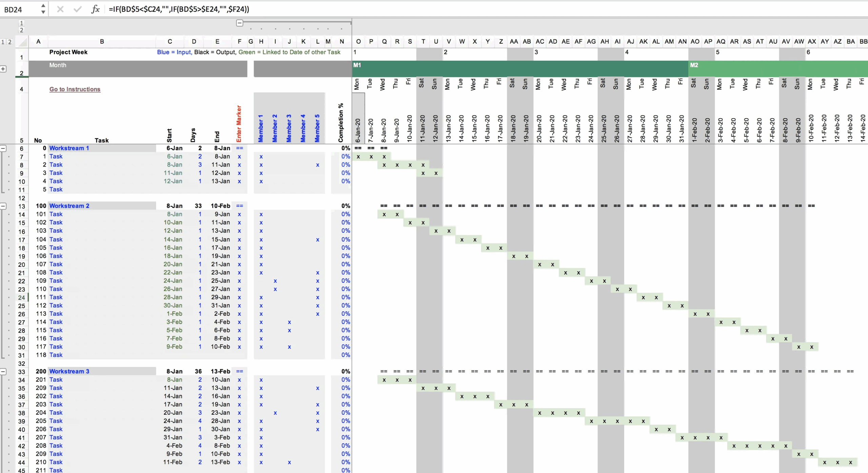
Task: Collapse the column group with the minus icon
Action: point(240,23)
